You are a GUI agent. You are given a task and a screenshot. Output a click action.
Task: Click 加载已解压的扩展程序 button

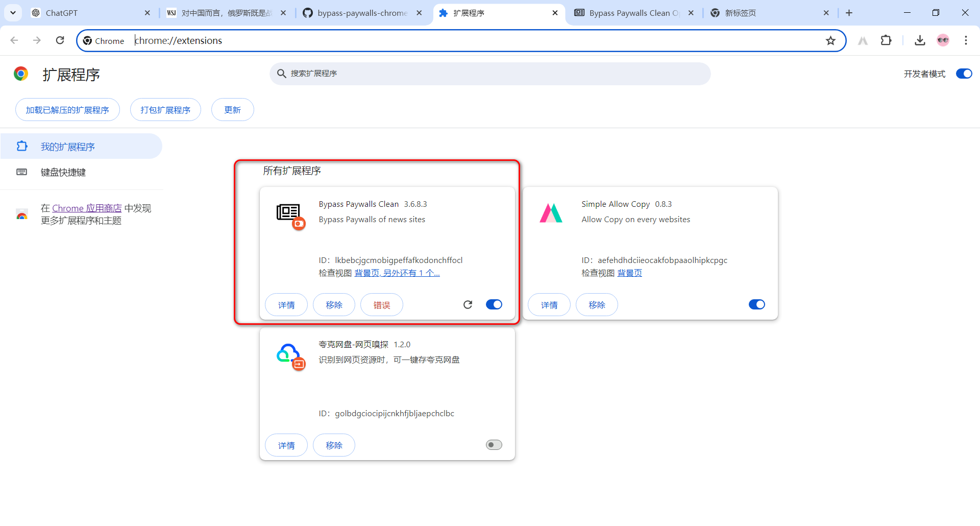click(67, 110)
